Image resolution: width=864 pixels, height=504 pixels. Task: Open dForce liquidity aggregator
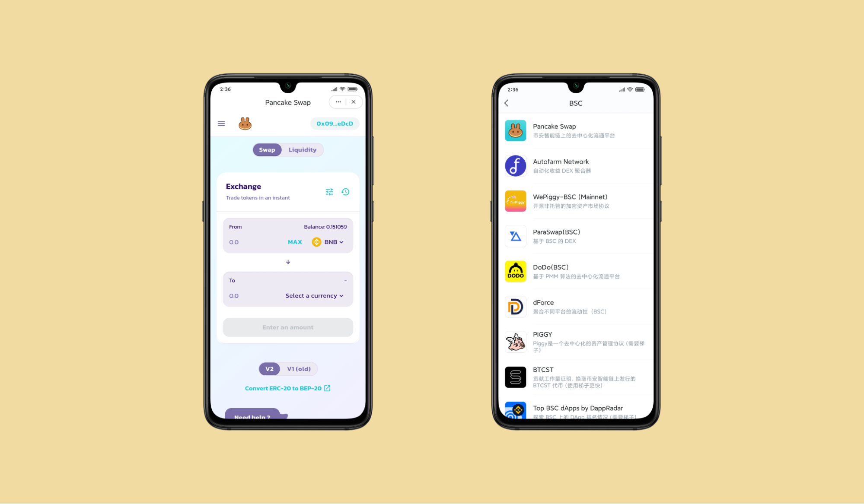(x=574, y=307)
